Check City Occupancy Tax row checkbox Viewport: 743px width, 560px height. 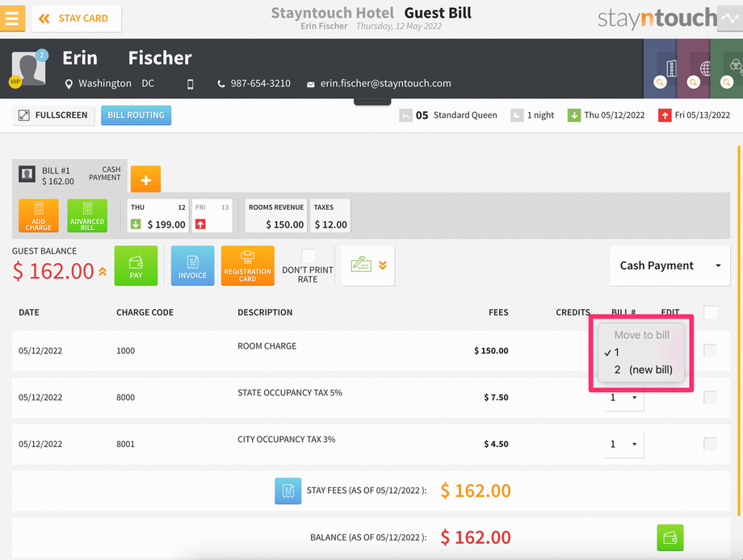click(x=711, y=444)
